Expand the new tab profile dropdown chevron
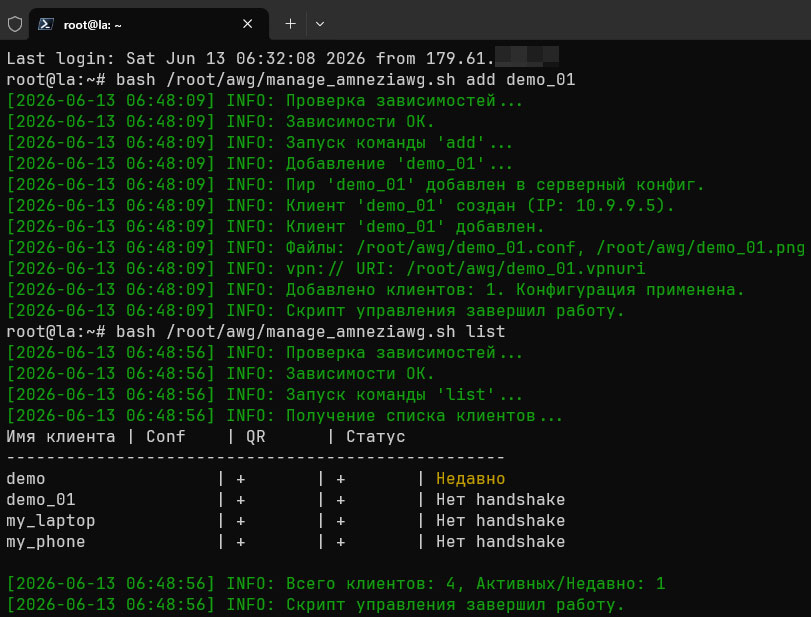This screenshot has width=811, height=617. click(320, 24)
